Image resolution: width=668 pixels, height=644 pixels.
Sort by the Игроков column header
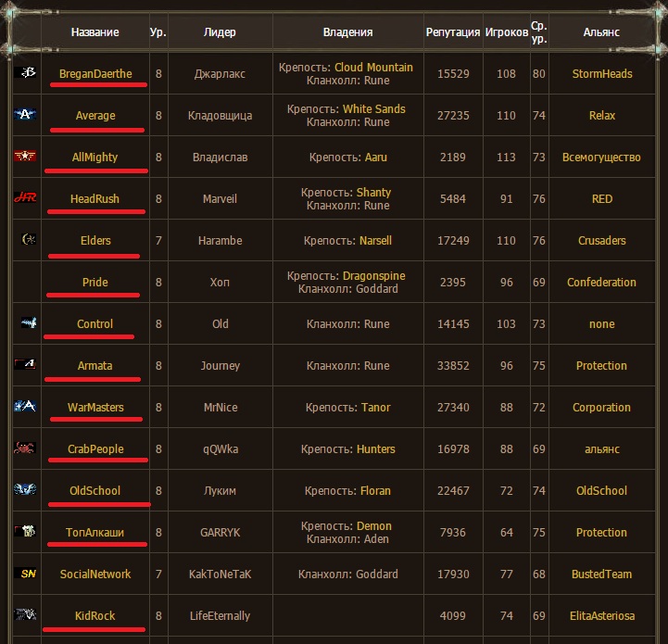pyautogui.click(x=507, y=32)
